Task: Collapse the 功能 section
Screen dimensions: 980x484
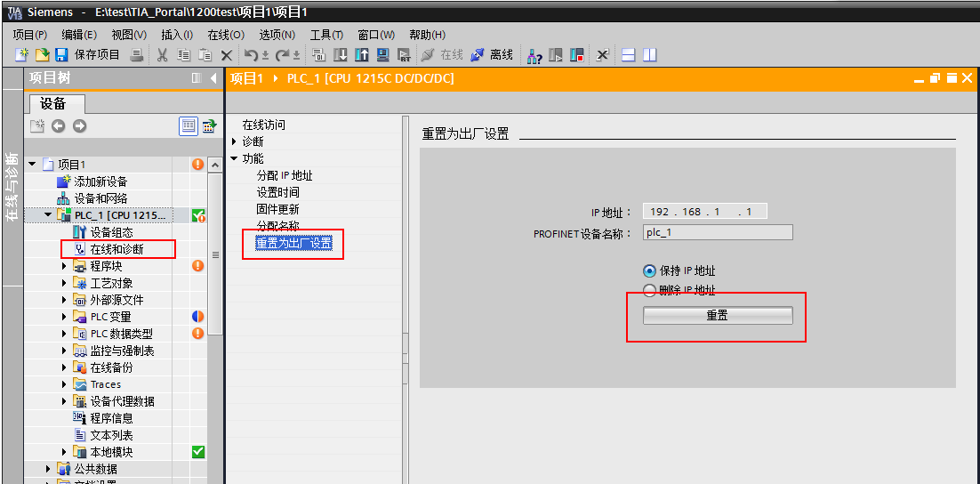Action: tap(235, 159)
